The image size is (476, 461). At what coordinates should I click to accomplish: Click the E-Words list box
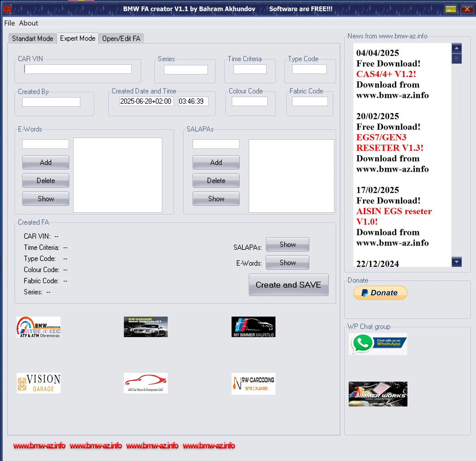[117, 175]
